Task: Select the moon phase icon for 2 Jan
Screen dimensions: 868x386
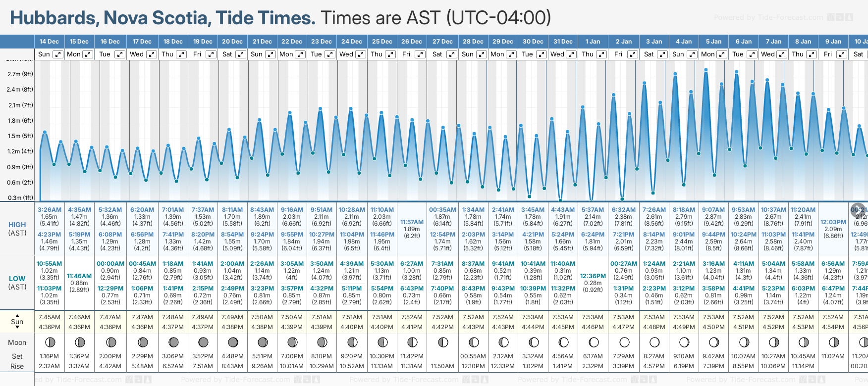Action: pos(624,342)
